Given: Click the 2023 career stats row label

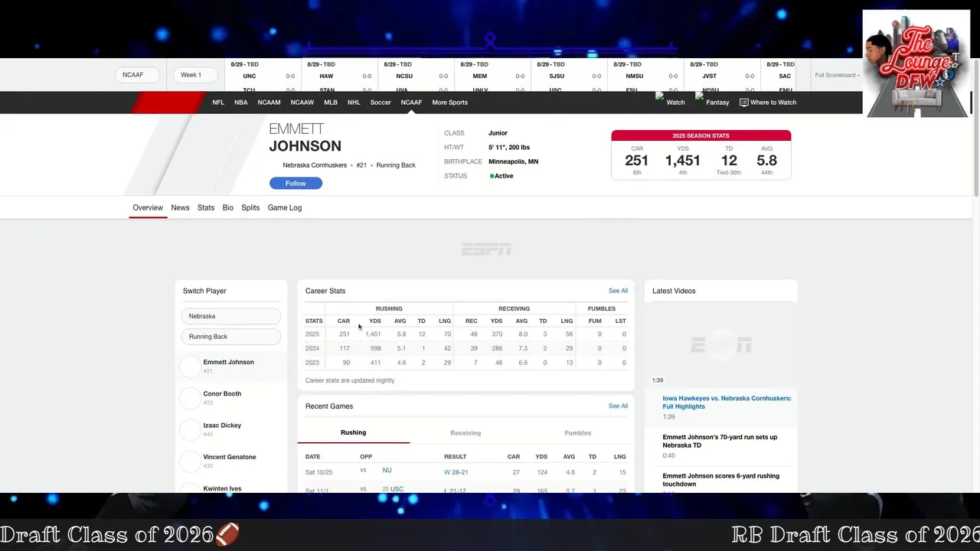Looking at the screenshot, I should coord(312,363).
